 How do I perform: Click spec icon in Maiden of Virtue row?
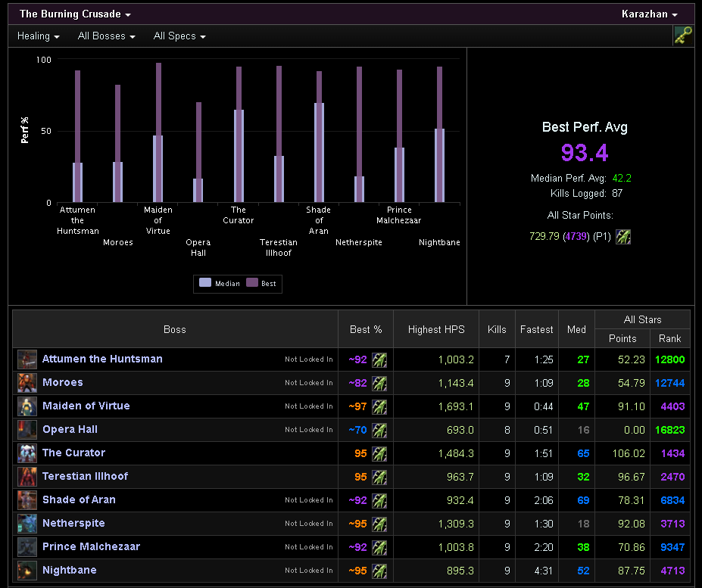click(379, 407)
